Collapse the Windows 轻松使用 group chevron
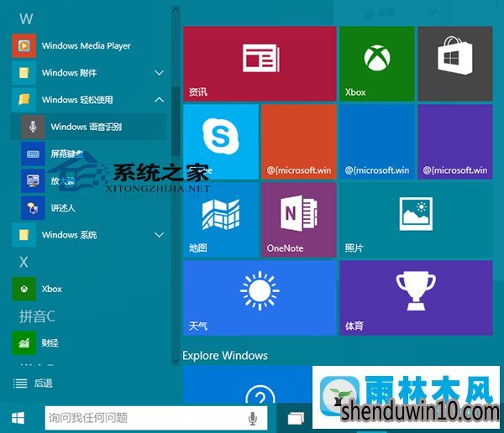504x433 pixels. pos(159,100)
